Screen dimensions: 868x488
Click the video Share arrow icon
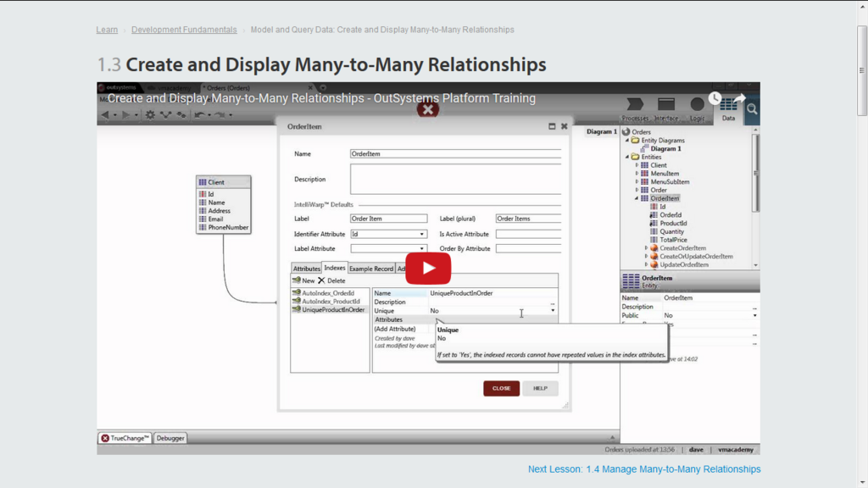[x=739, y=98]
